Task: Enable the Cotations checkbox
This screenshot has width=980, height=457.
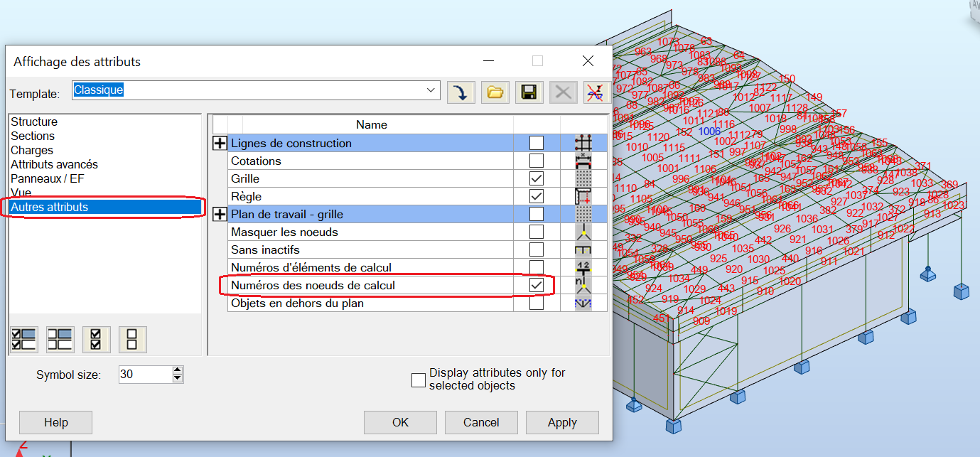Action: pos(537,161)
